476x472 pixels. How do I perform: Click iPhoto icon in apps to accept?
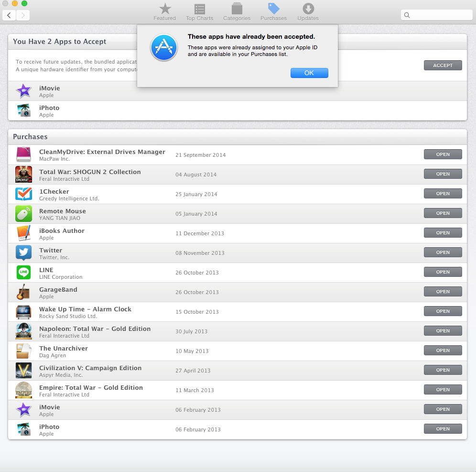(x=24, y=110)
